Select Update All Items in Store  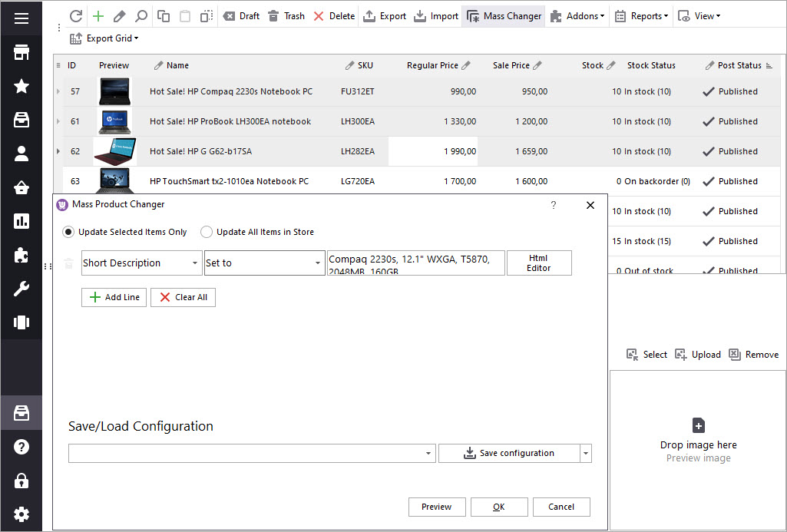coord(207,232)
